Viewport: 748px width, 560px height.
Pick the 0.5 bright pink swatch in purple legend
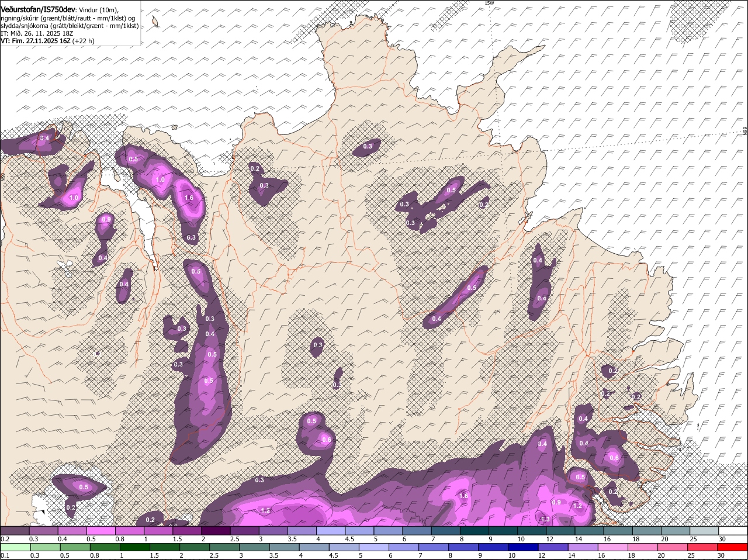[x=101, y=531]
